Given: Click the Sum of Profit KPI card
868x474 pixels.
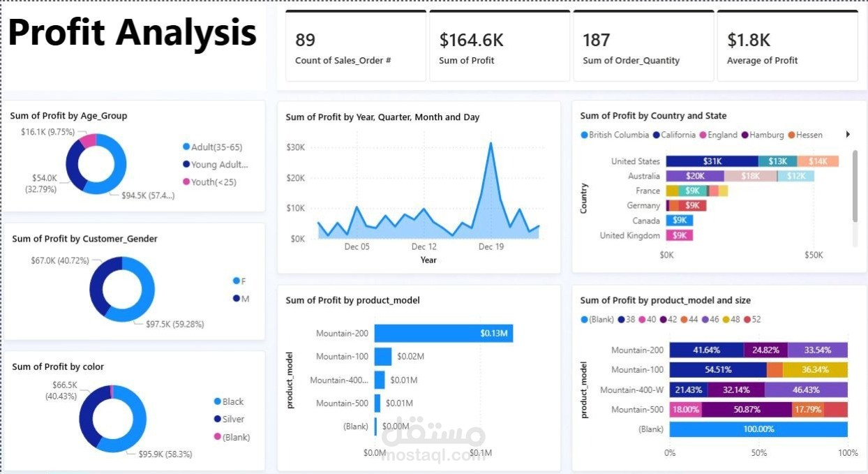Looking at the screenshot, I should (x=499, y=46).
